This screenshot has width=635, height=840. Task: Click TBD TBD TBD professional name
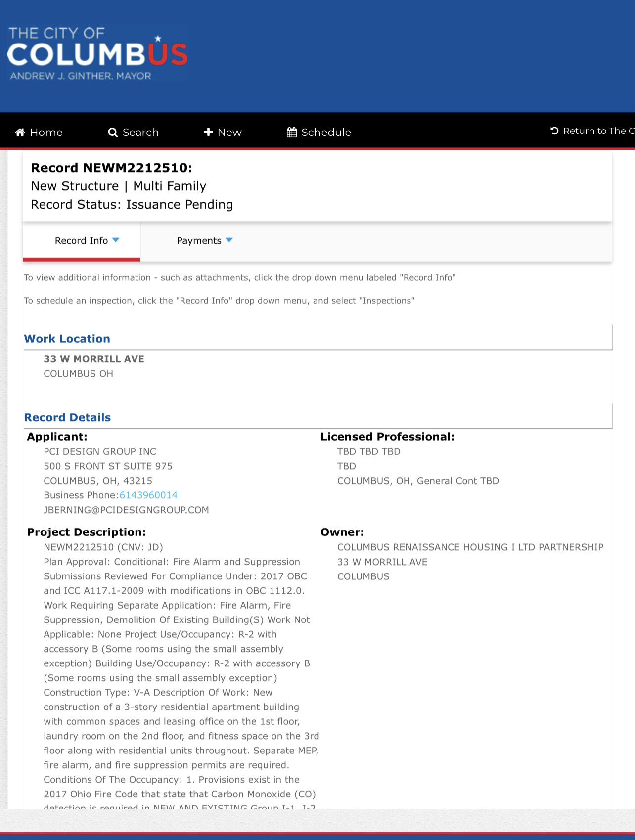[368, 451]
